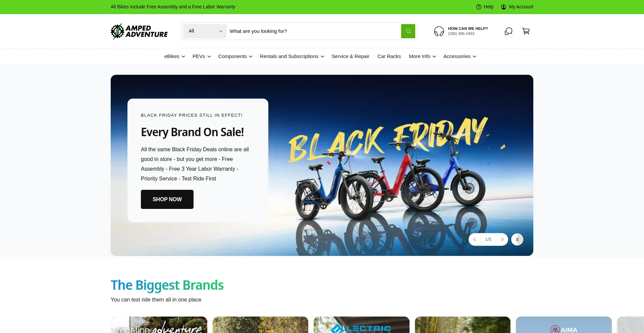Open Car Racks menu item
644x333 pixels.
[389, 56]
